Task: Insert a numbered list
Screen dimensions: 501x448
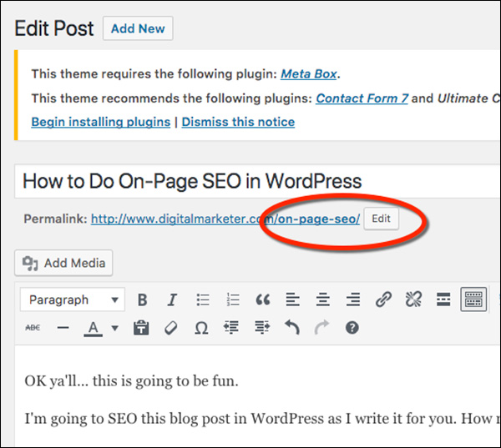Action: (x=233, y=300)
